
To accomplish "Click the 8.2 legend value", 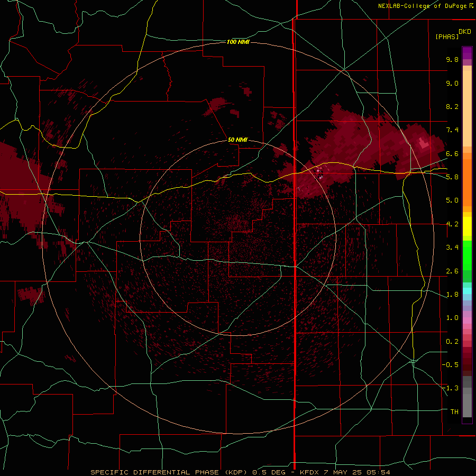I will click(x=452, y=106).
